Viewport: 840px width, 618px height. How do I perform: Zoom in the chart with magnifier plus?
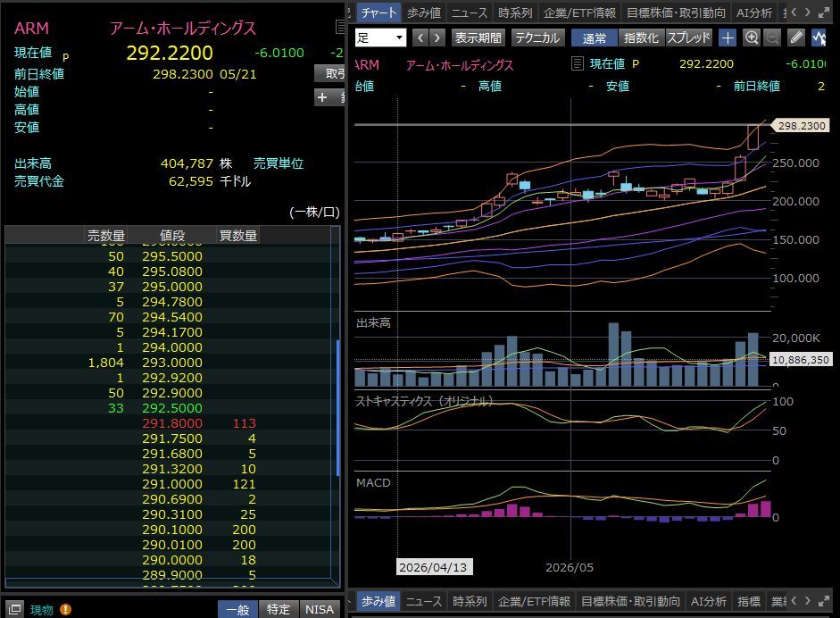[752, 38]
